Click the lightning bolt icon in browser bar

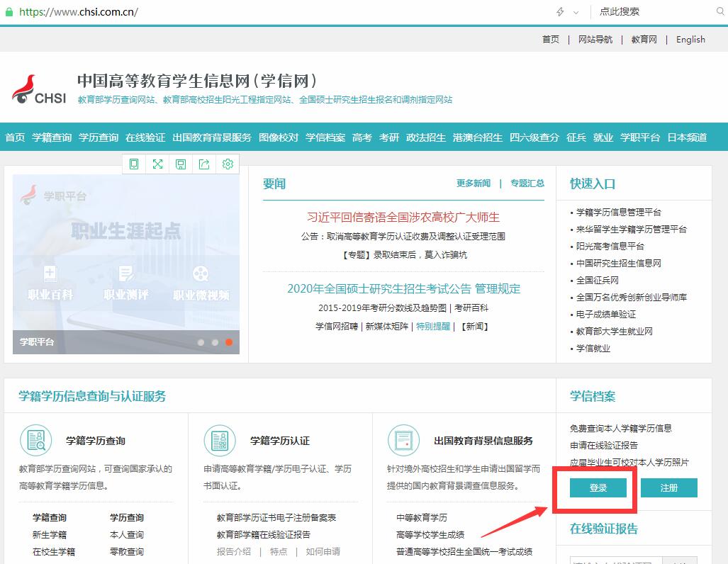tap(560, 12)
